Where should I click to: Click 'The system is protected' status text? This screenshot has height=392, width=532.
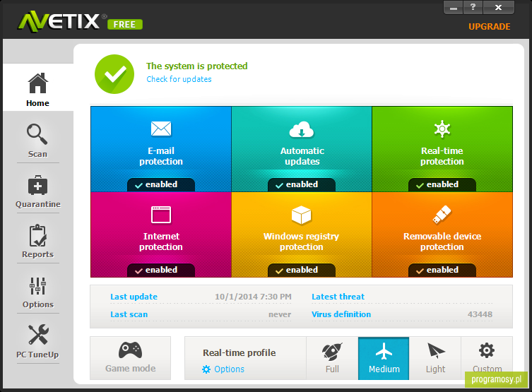click(197, 66)
